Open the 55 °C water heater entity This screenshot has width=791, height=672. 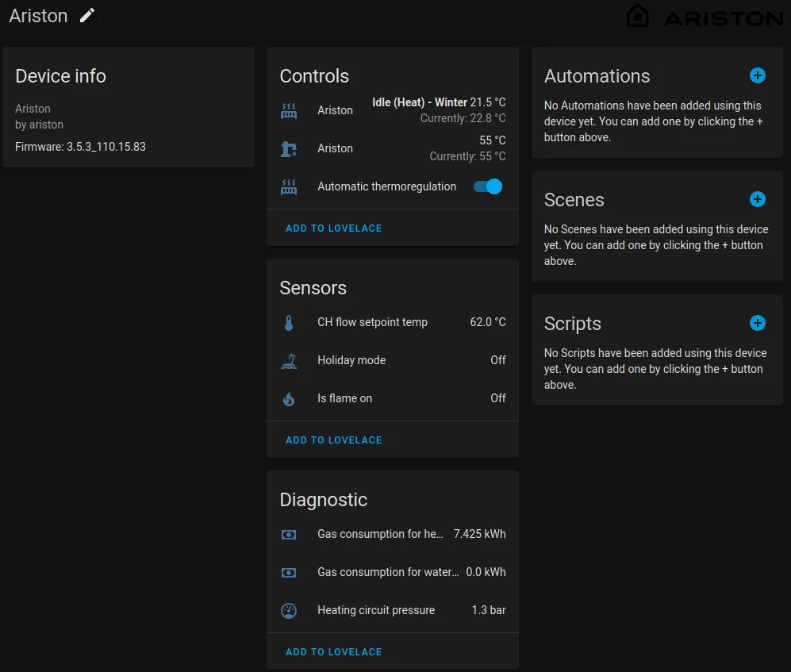point(393,148)
